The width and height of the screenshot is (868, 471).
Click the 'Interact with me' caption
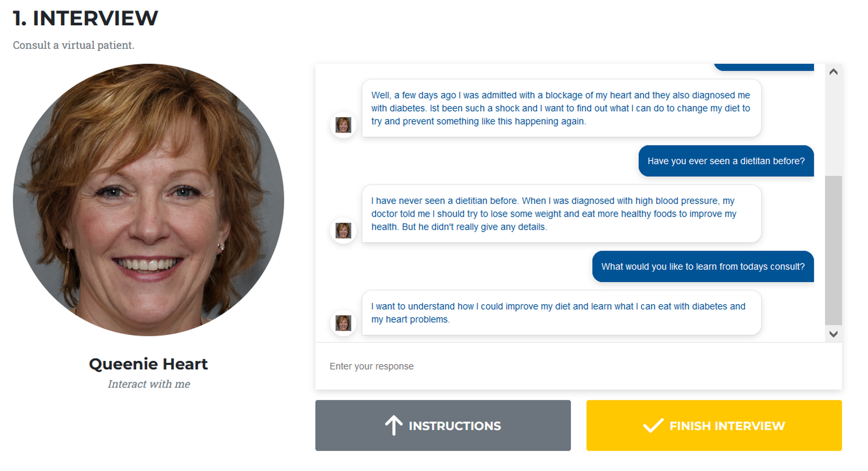149,384
